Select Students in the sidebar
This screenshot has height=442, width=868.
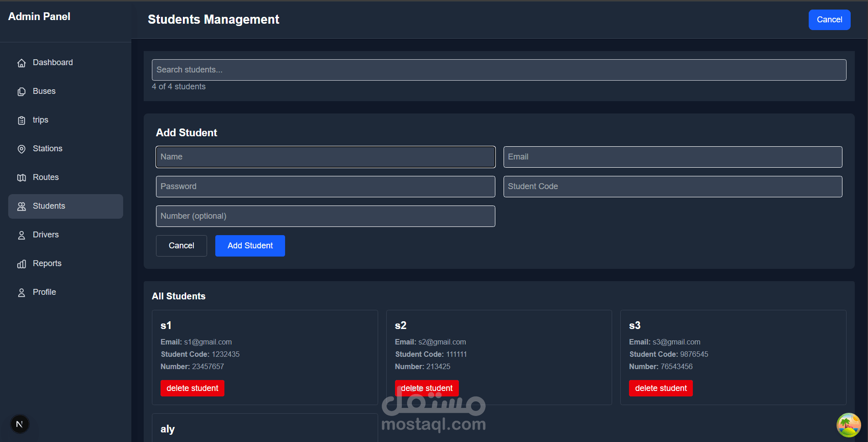coord(66,206)
